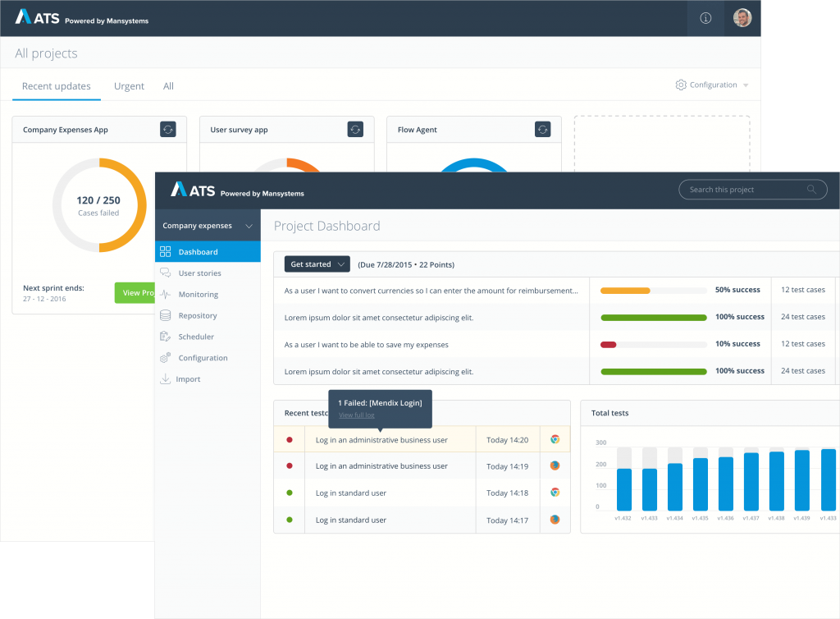Viewport: 840px width, 619px height.
Task: Select User stories in the sidebar
Action: click(199, 273)
